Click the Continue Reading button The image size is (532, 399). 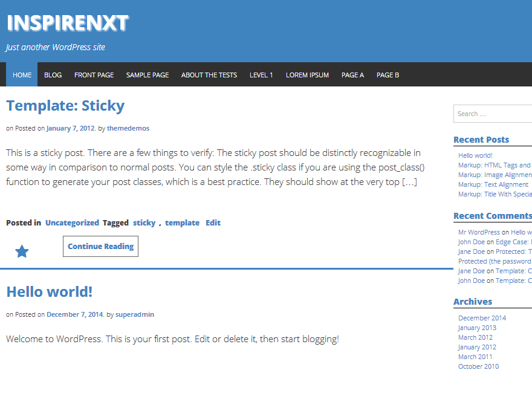(x=100, y=246)
